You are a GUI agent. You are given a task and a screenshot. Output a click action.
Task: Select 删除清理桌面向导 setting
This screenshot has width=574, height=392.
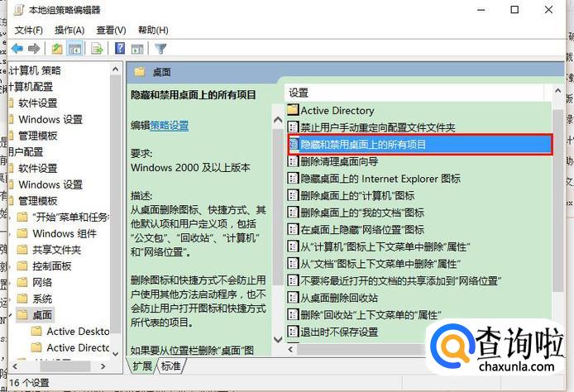coord(332,161)
